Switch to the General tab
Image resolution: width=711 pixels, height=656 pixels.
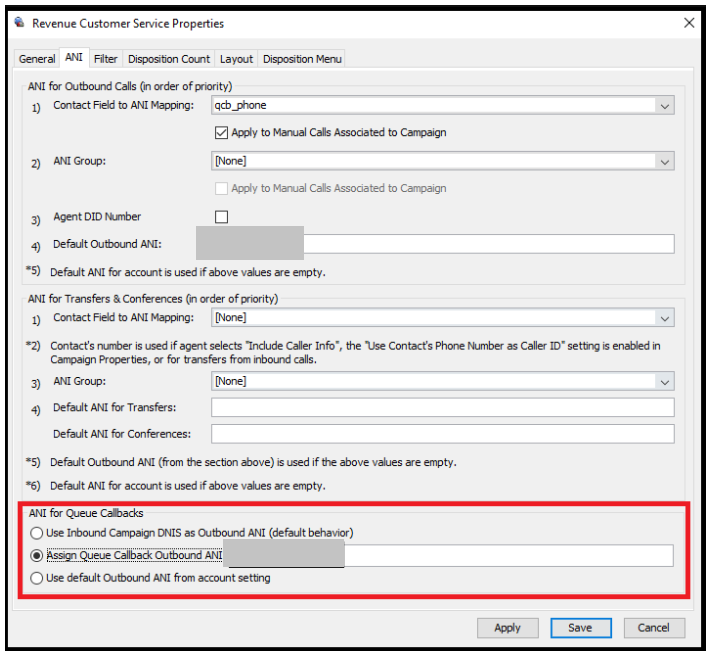pos(37,59)
